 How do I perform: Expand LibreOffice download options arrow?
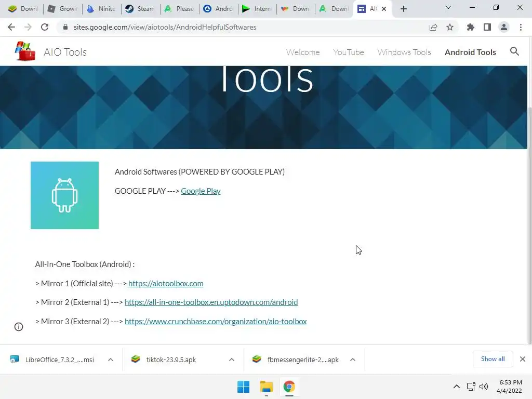[x=111, y=360]
